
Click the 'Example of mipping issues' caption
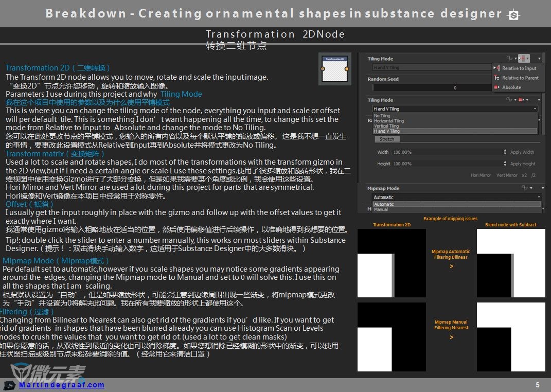click(x=450, y=219)
